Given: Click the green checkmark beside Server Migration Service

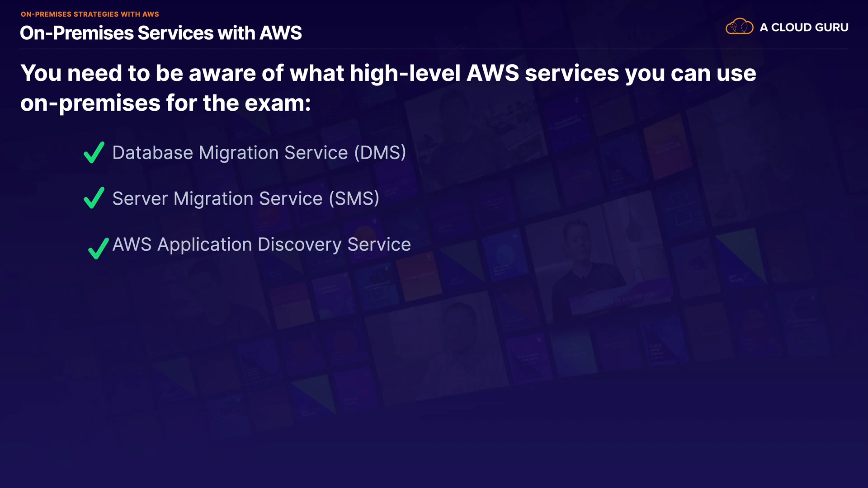Looking at the screenshot, I should 94,198.
